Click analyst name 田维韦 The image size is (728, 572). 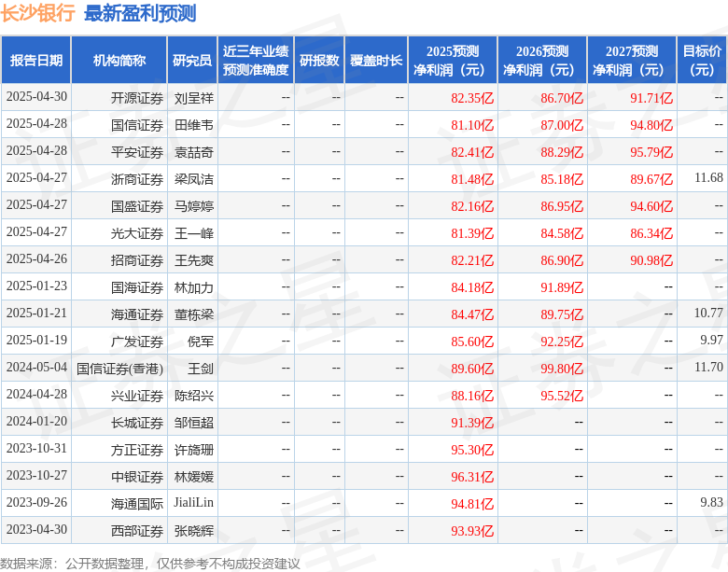coord(194,125)
